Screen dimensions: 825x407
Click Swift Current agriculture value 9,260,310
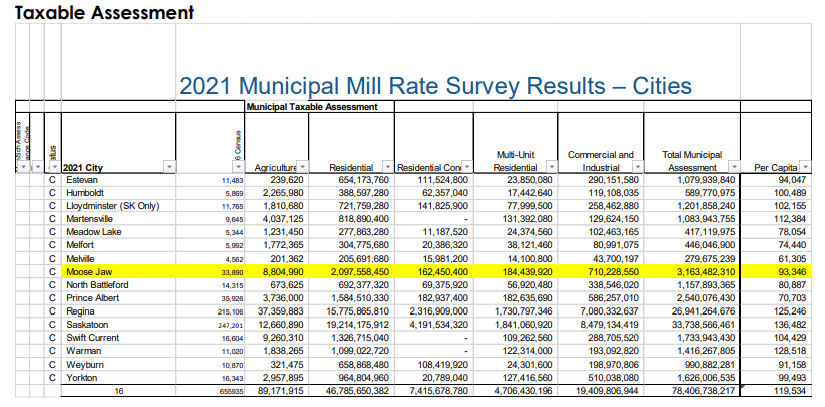283,338
